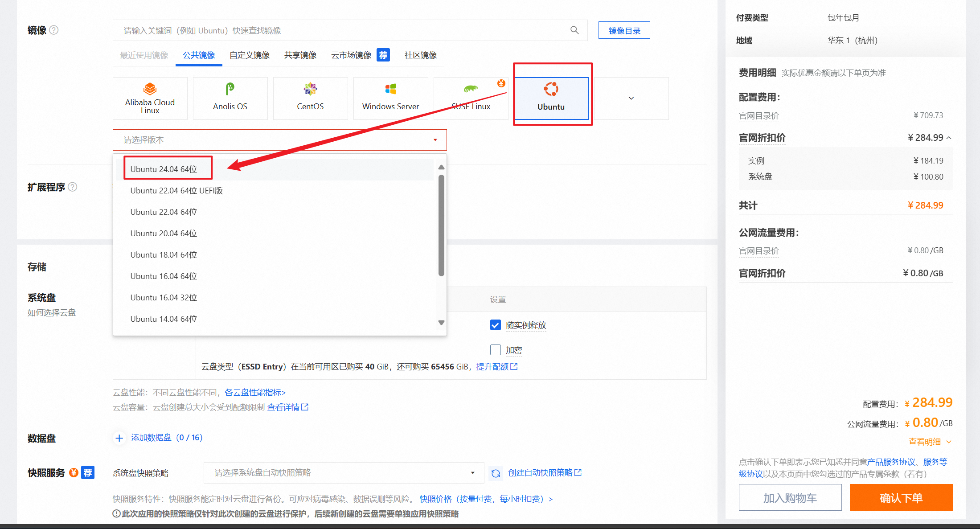The height and width of the screenshot is (529, 980).
Task: Click the orange yen badge beside 快照服务
Action: [74, 472]
